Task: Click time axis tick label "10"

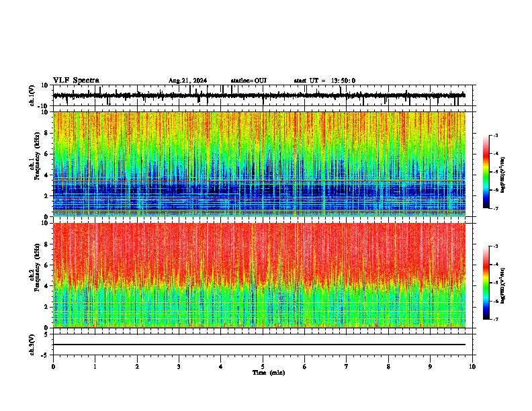Action: [472, 367]
